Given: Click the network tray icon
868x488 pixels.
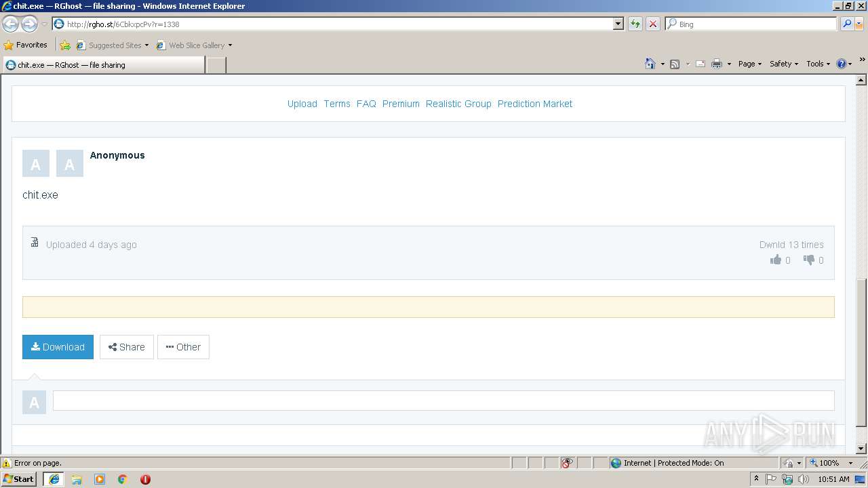Looking at the screenshot, I should click(787, 479).
